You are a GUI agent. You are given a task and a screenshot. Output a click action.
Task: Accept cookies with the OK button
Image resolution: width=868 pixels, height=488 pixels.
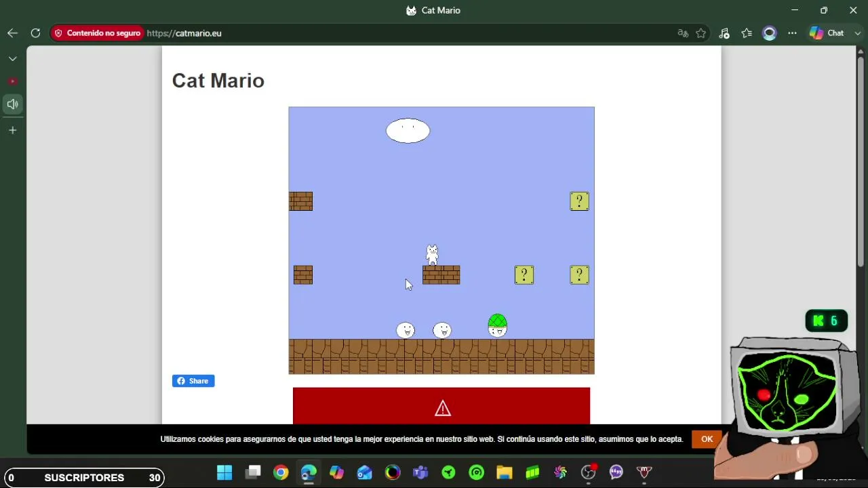point(707,439)
